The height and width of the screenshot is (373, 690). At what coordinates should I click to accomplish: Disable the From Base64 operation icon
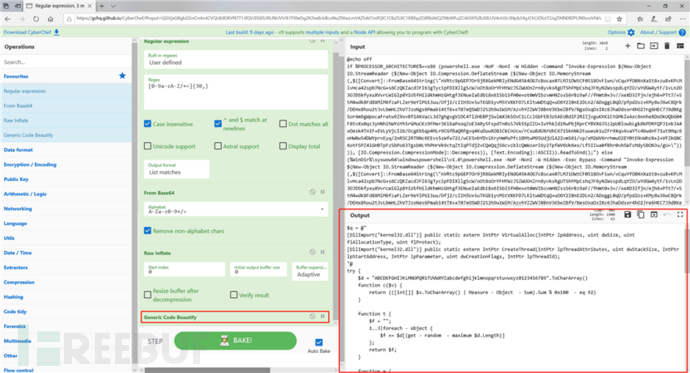312,192
